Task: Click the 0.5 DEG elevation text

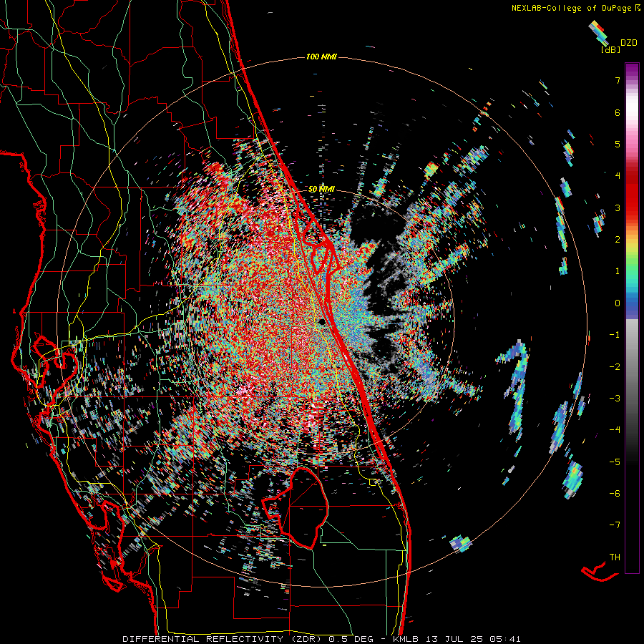Action: pos(351,639)
